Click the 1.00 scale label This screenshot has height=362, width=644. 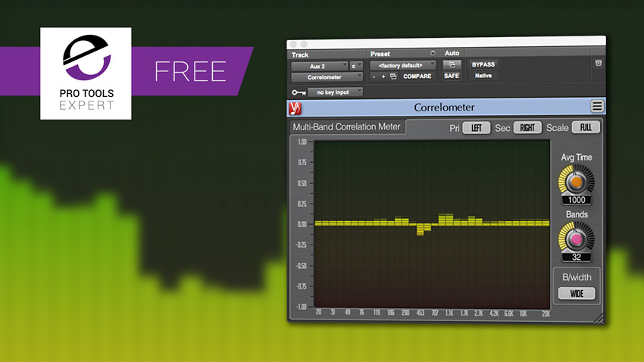pyautogui.click(x=302, y=142)
